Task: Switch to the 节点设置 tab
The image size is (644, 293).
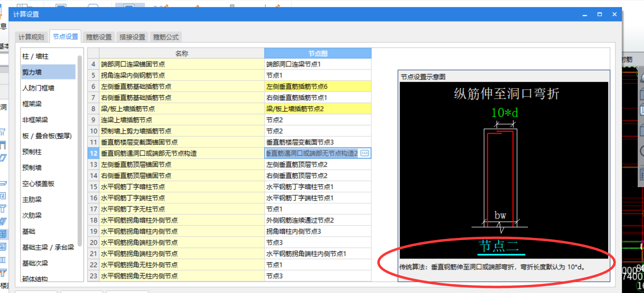Action: pos(65,36)
